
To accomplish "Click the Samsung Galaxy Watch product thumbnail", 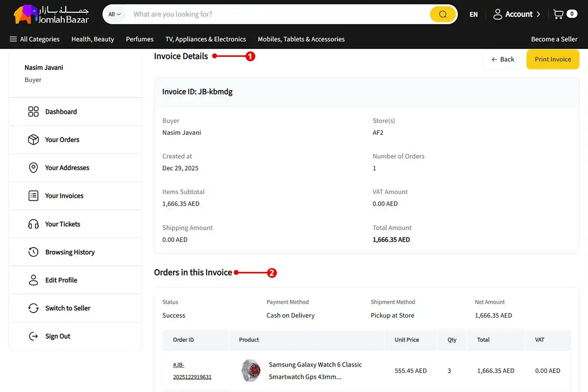I will pos(251,370).
